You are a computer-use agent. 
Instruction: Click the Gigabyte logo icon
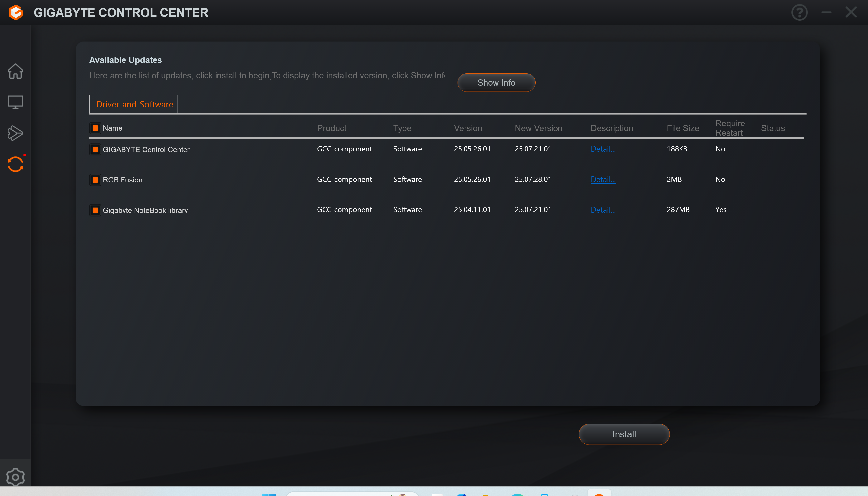tap(16, 13)
